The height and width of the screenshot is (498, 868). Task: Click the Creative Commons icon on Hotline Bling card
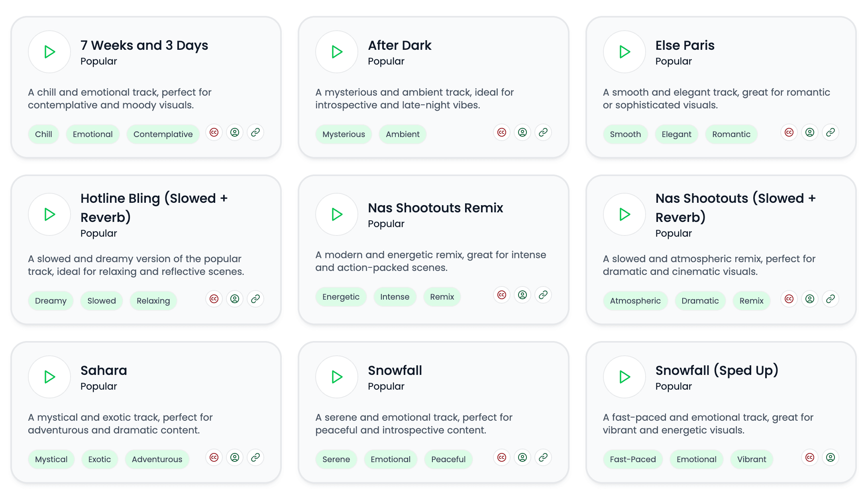(214, 299)
